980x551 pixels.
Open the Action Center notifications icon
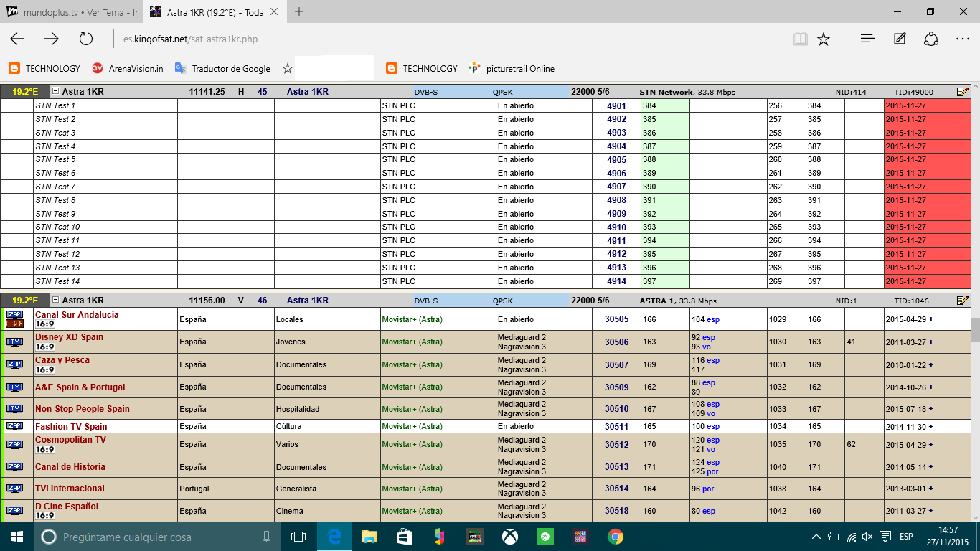[886, 537]
